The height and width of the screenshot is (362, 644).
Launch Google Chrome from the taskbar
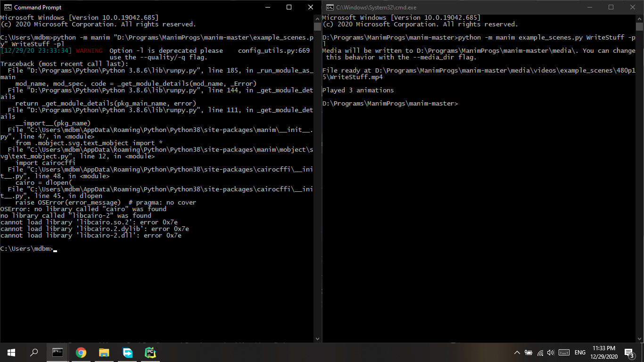click(x=81, y=352)
